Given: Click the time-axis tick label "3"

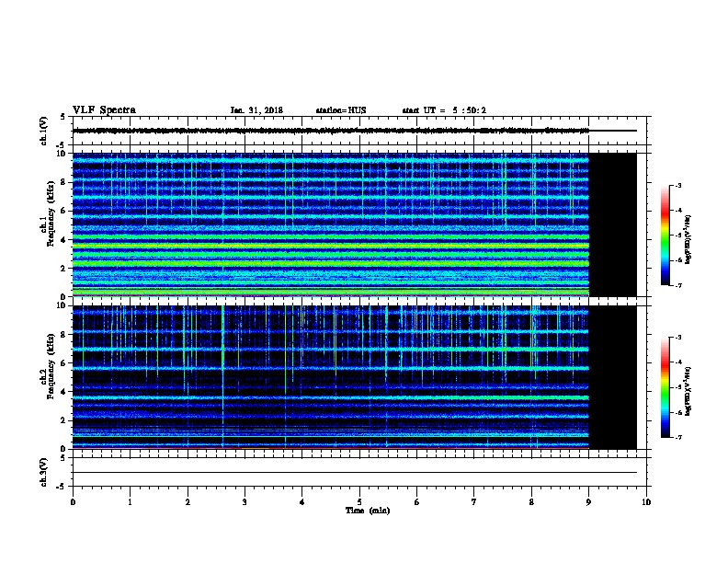Looking at the screenshot, I should click(245, 501).
